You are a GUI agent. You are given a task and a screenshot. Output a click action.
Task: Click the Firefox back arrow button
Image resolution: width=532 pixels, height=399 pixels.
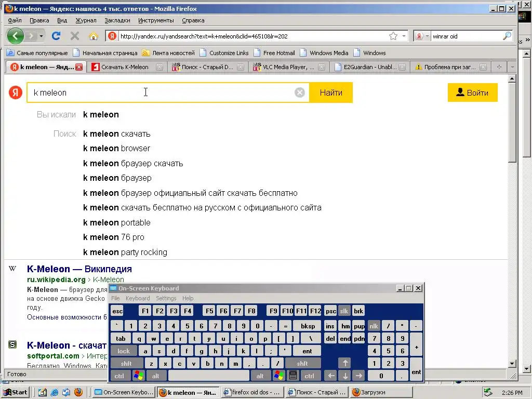(x=15, y=36)
